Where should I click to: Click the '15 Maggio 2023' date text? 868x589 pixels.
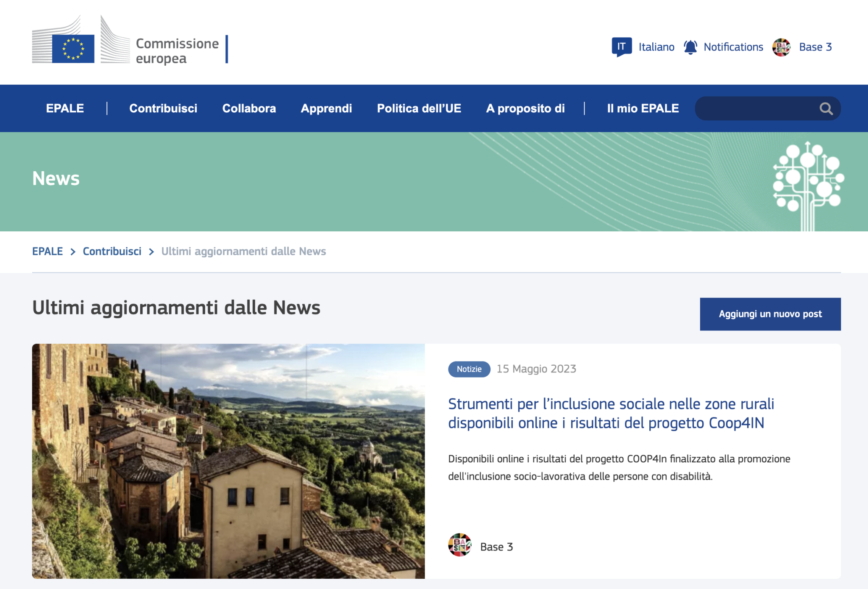click(536, 369)
